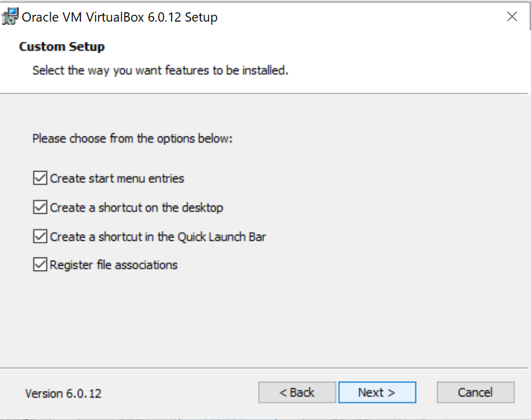Cancel the VirtualBox installation
Image resolution: width=531 pixels, height=420 pixels.
(x=475, y=392)
